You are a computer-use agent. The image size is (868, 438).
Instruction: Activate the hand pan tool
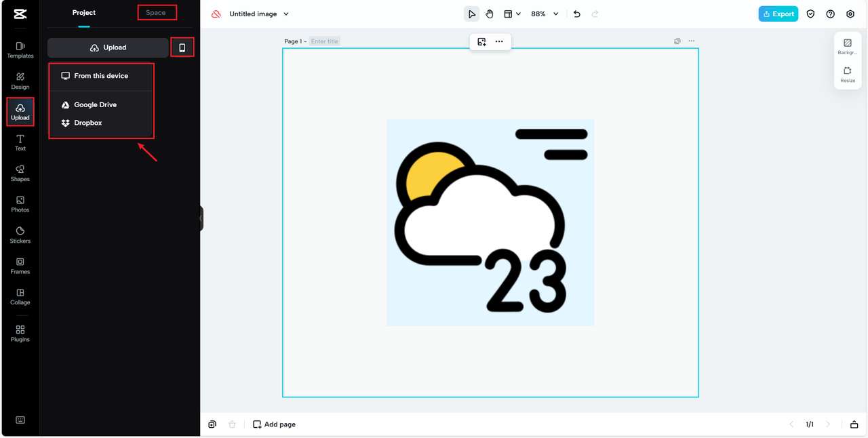point(490,14)
